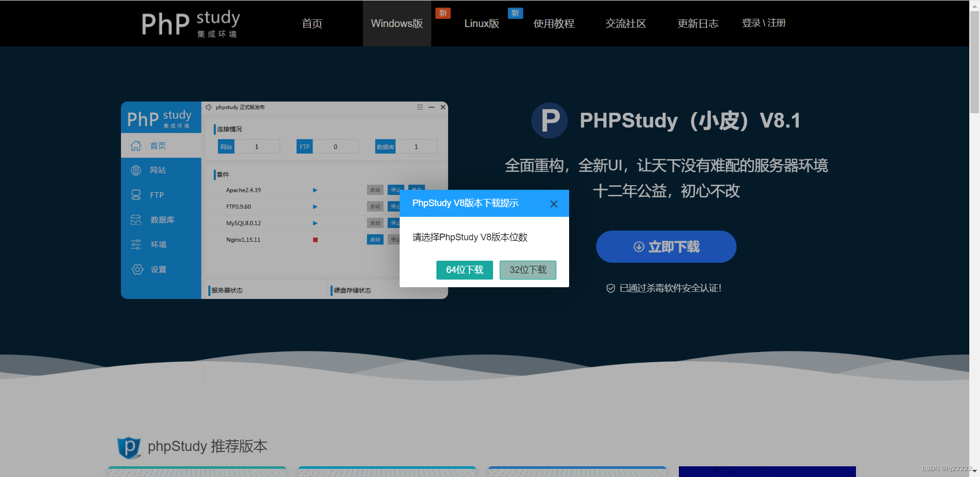Start the Nginx1.15.11 service with 启动
This screenshot has width=980, height=477.
click(375, 239)
